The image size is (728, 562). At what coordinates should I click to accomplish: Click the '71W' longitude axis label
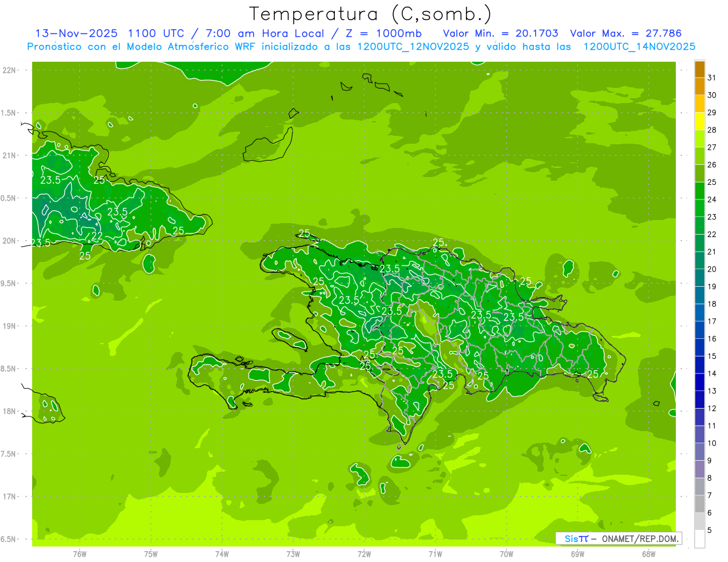tap(435, 554)
